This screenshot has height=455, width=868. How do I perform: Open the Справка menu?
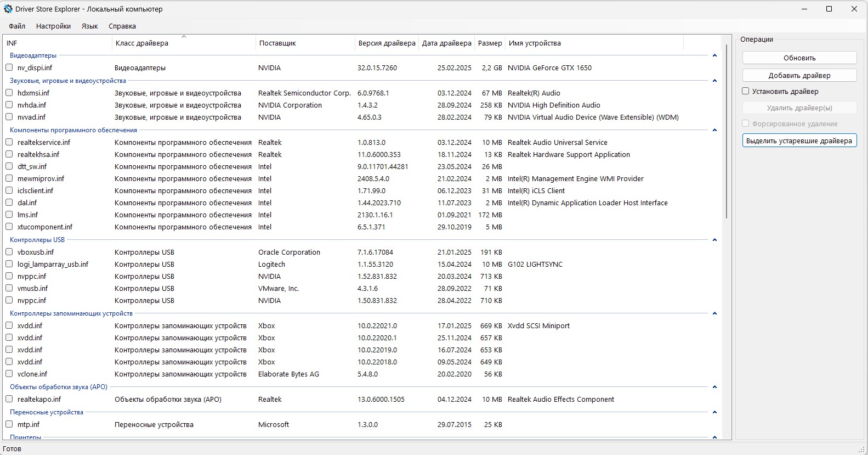pos(122,26)
